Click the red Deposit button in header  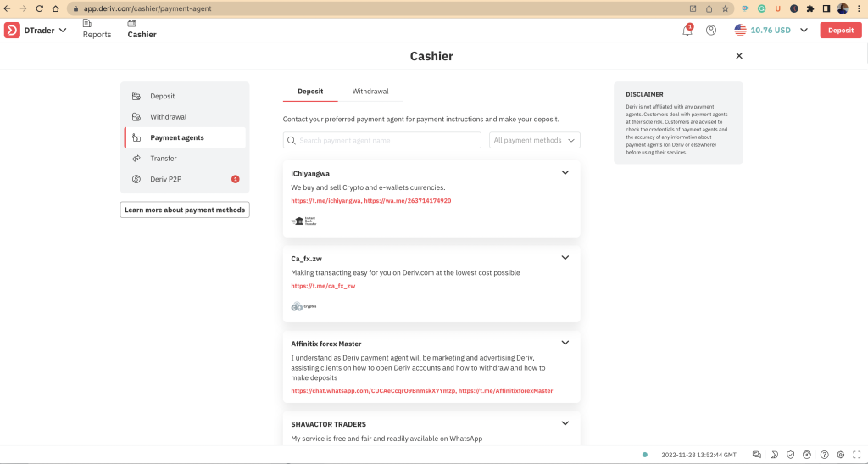[841, 31]
